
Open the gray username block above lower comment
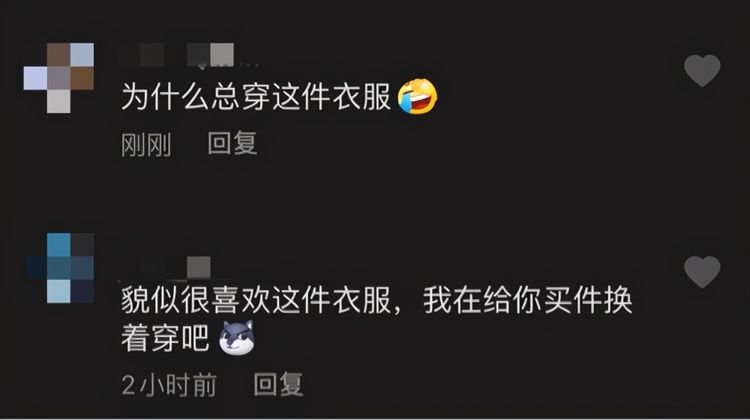click(x=199, y=267)
